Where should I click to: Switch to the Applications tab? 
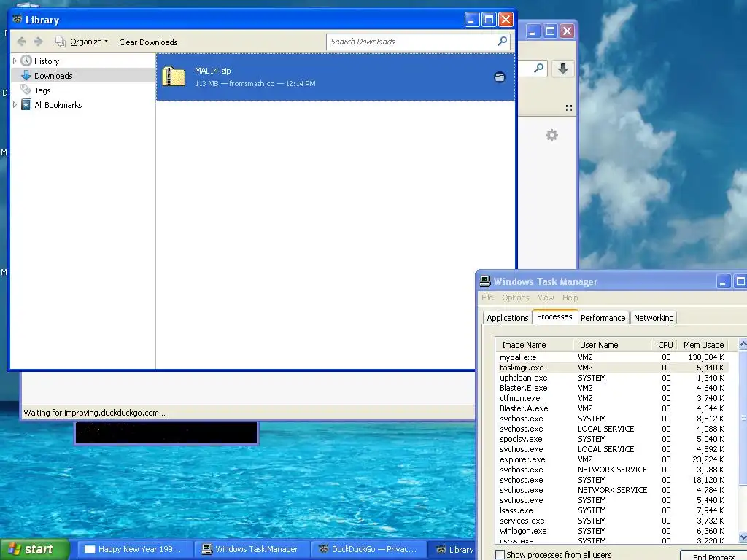pyautogui.click(x=508, y=318)
